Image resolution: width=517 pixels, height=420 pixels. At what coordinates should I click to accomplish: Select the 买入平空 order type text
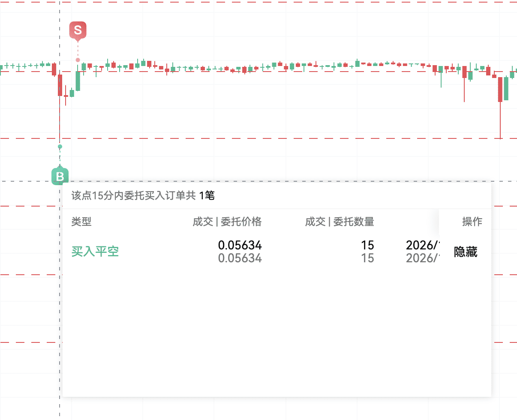pyautogui.click(x=95, y=252)
